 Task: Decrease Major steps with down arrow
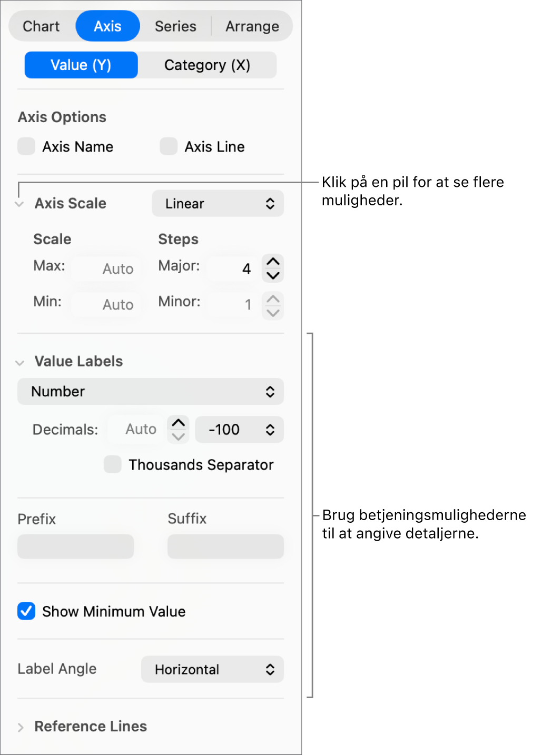pyautogui.click(x=273, y=275)
